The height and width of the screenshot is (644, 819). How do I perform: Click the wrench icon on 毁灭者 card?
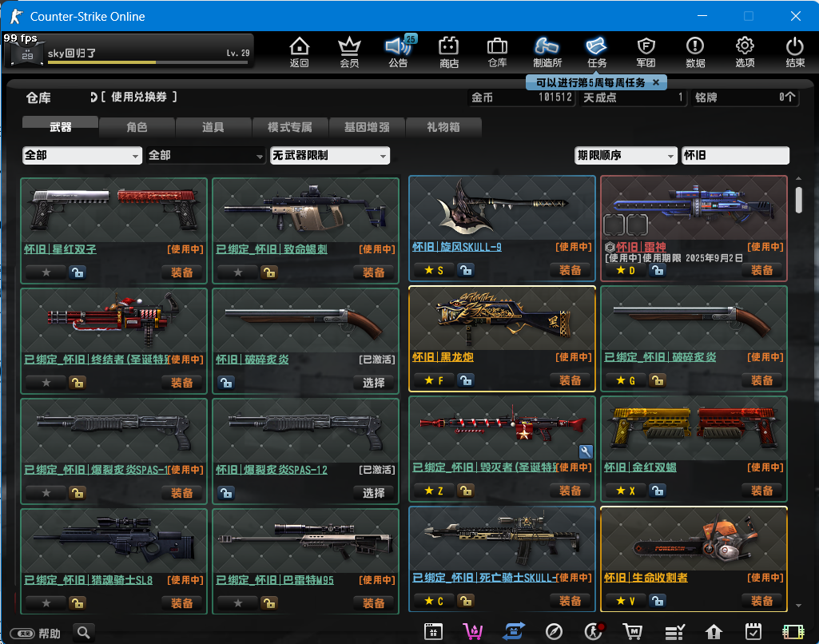[x=586, y=451]
